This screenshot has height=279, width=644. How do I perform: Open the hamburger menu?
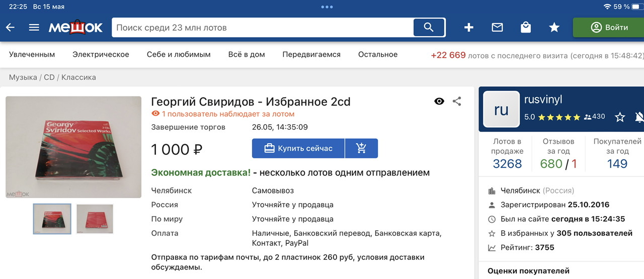(x=34, y=28)
